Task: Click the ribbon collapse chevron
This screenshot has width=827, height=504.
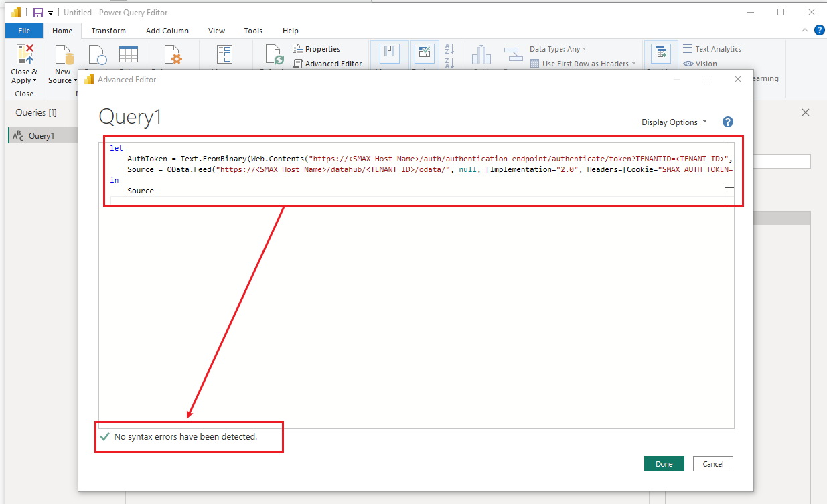Action: pos(804,30)
